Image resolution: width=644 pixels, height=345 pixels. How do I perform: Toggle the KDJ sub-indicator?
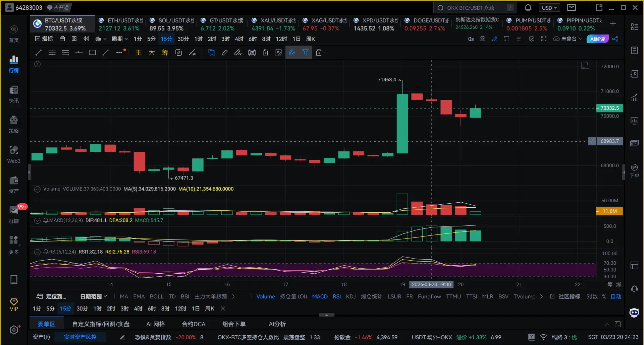(351, 296)
